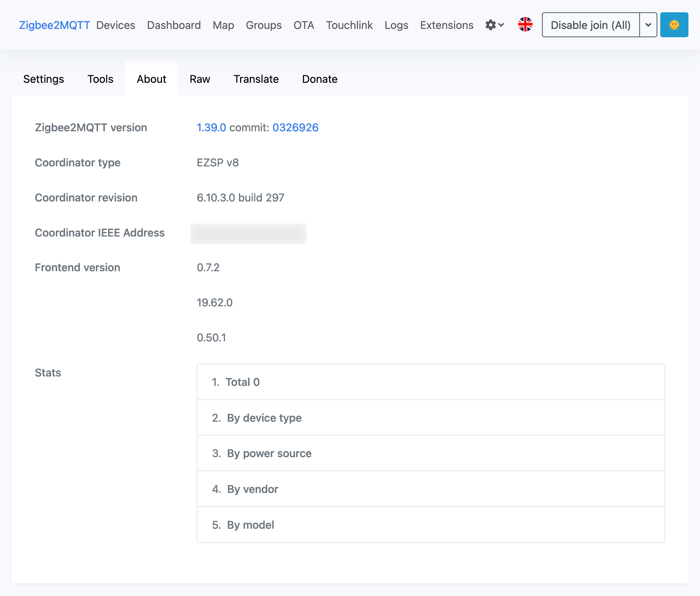Screen dimensions: 700x596
Task: Click the Coordinator IEEE Address label
Action: pyautogui.click(x=99, y=233)
